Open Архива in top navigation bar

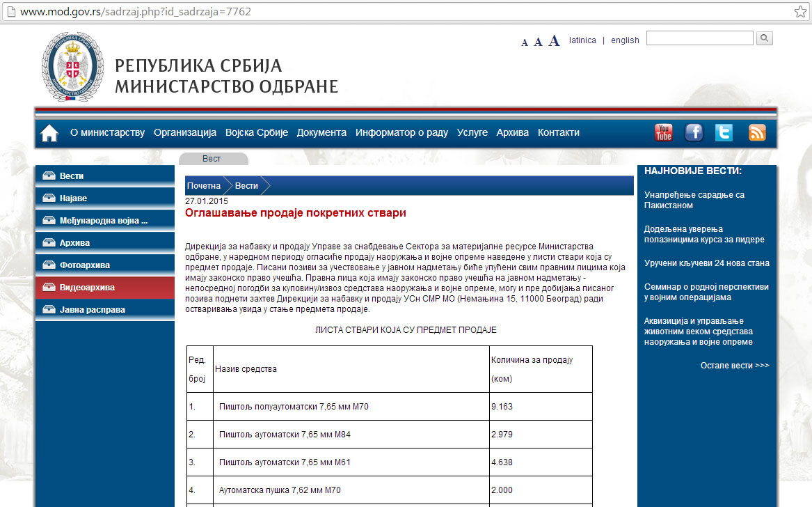click(x=513, y=133)
